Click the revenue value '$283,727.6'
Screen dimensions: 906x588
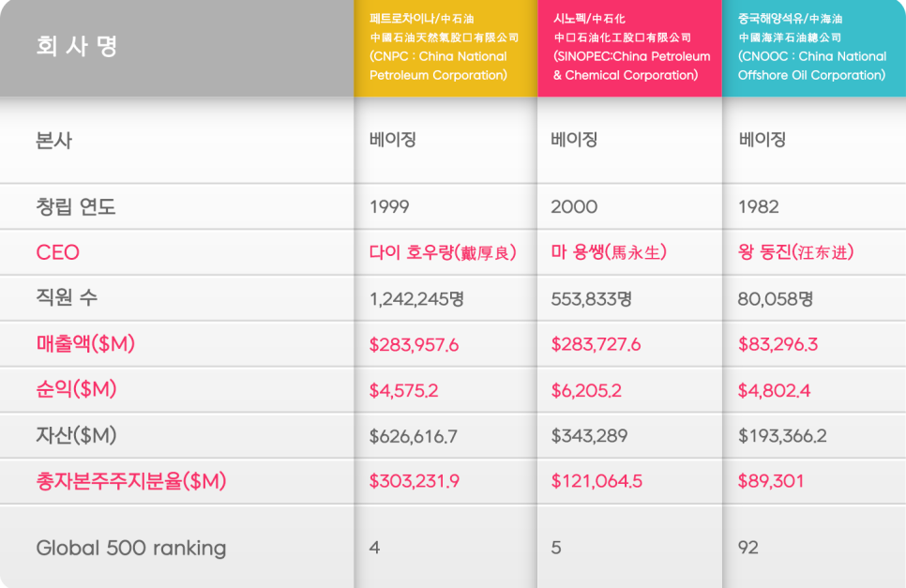point(596,345)
